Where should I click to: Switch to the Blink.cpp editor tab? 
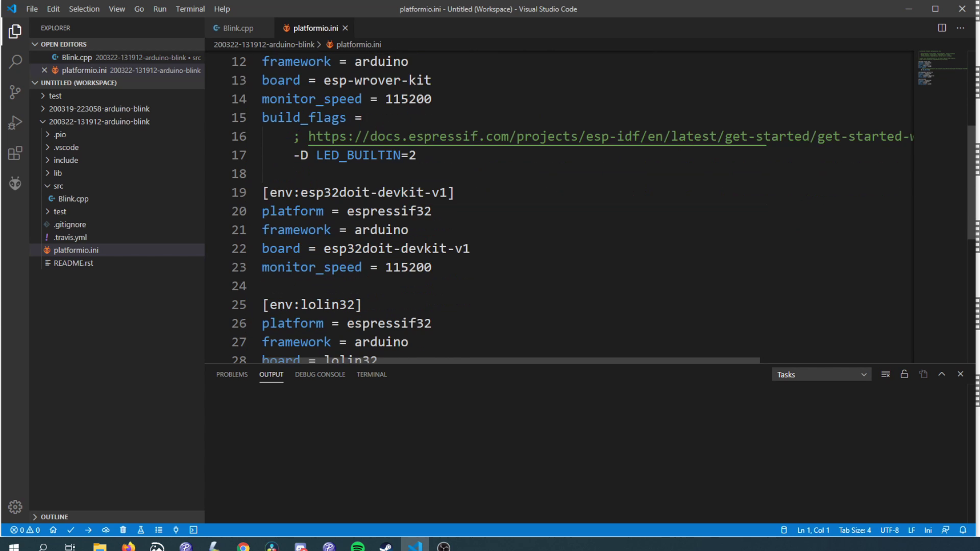(x=238, y=28)
